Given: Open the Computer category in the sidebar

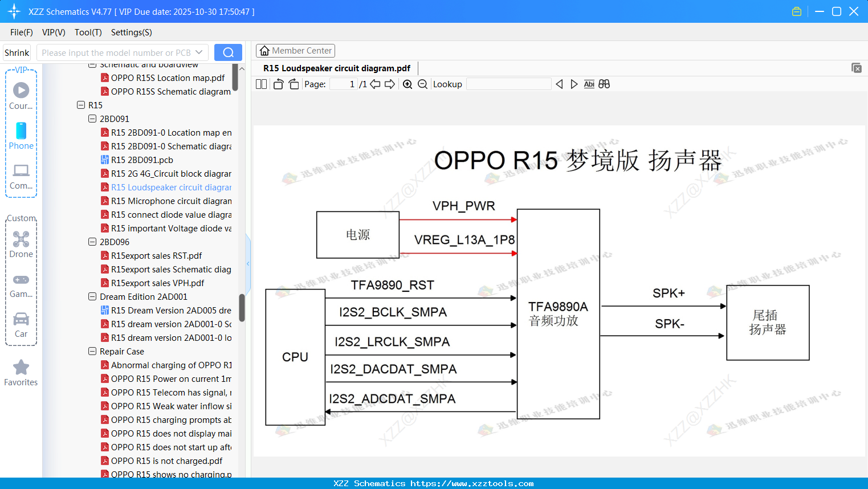Looking at the screenshot, I should (21, 176).
